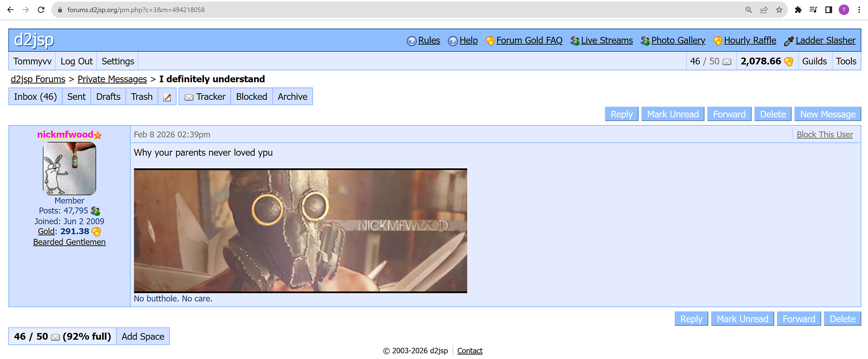The image size is (868, 359).
Task: Reload the current page
Action: coord(41,10)
